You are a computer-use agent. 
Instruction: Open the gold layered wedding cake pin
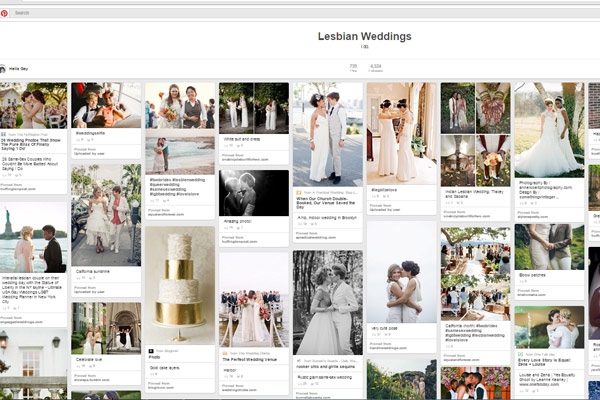(x=181, y=284)
